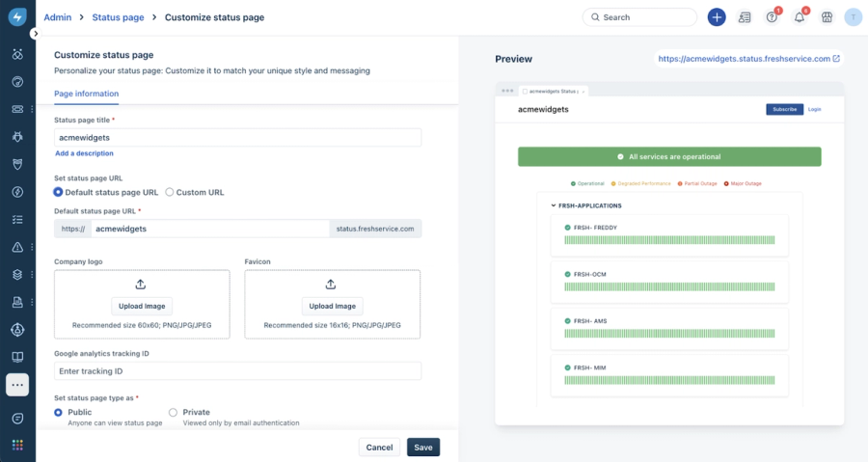The height and width of the screenshot is (462, 868).
Task: Click the blue plus new button
Action: 717,17
